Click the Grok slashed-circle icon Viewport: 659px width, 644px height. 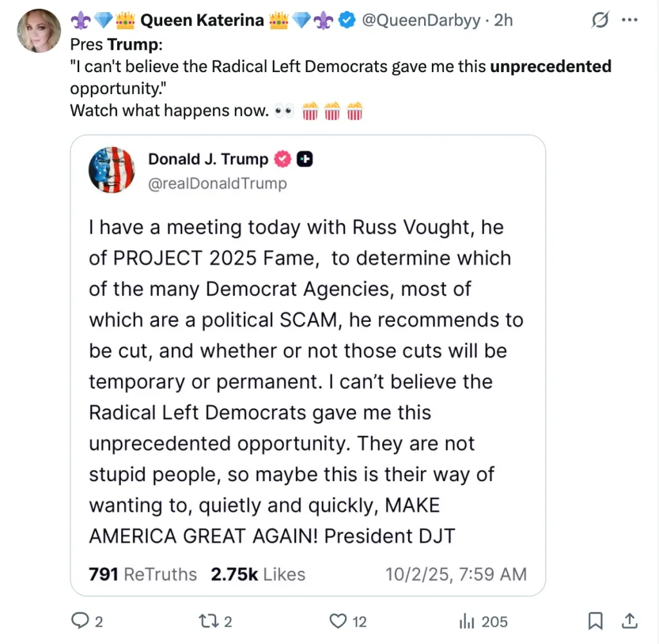[600, 21]
